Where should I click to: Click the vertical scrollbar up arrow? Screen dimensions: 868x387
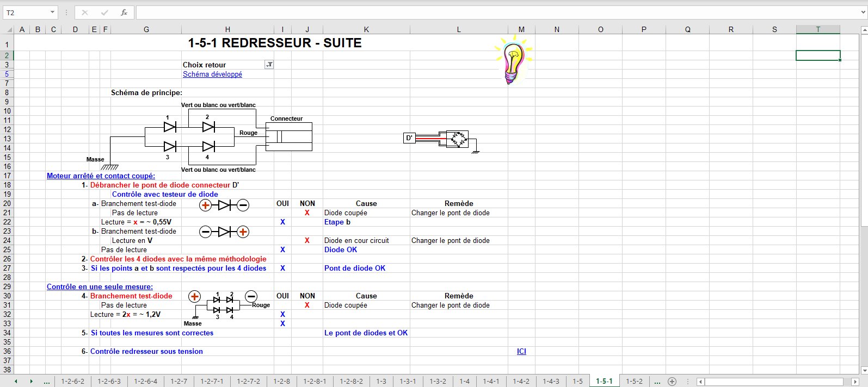click(x=864, y=29)
